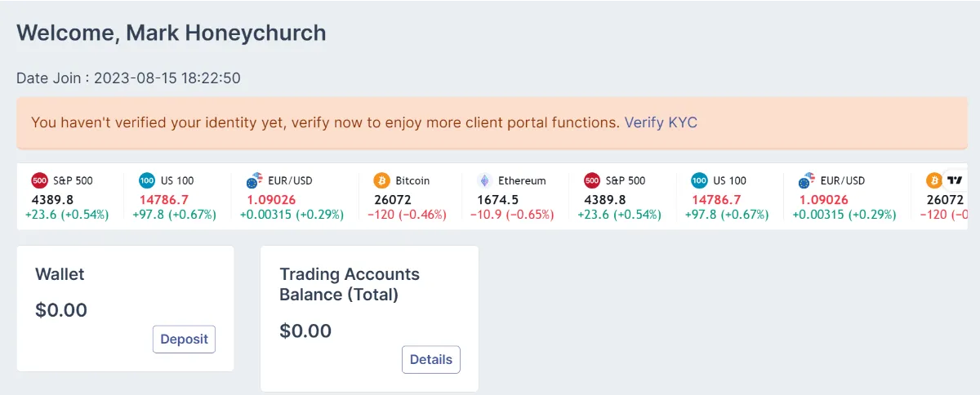Click the first EUR/USD flag icon
Viewport: 980px width, 395px height.
(256, 180)
